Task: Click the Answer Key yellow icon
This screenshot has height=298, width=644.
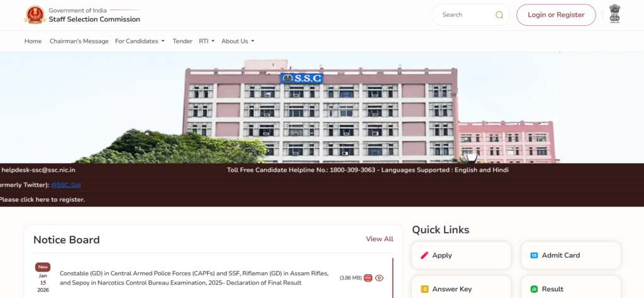Action: click(424, 289)
